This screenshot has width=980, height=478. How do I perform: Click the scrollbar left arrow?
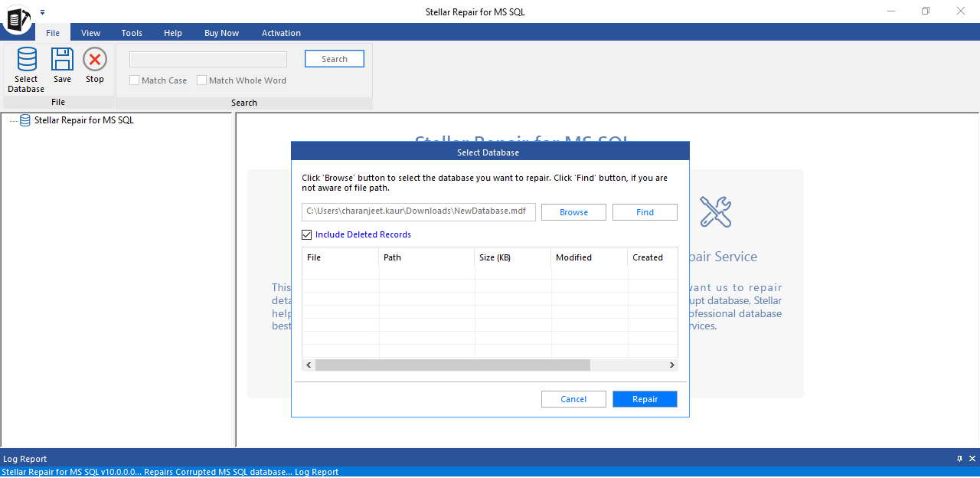coord(309,365)
